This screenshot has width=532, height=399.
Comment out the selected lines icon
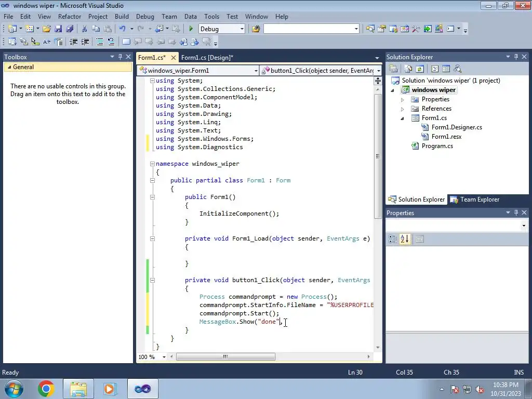pyautogui.click(x=99, y=42)
